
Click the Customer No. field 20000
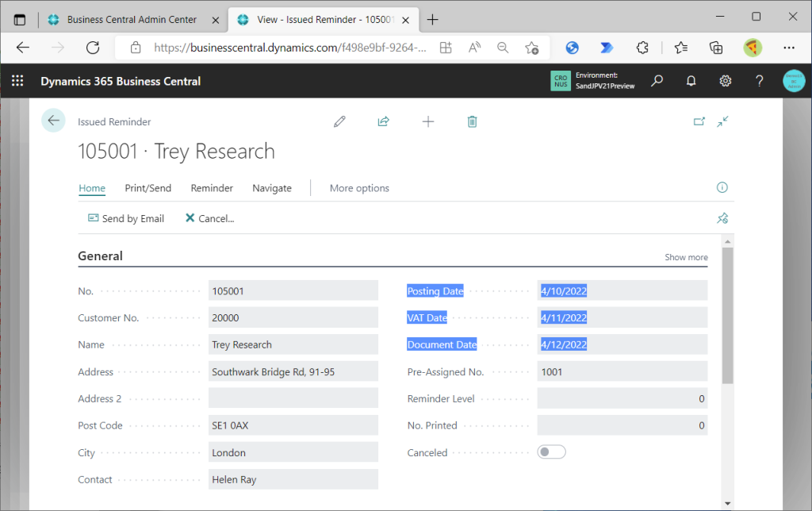tap(293, 317)
